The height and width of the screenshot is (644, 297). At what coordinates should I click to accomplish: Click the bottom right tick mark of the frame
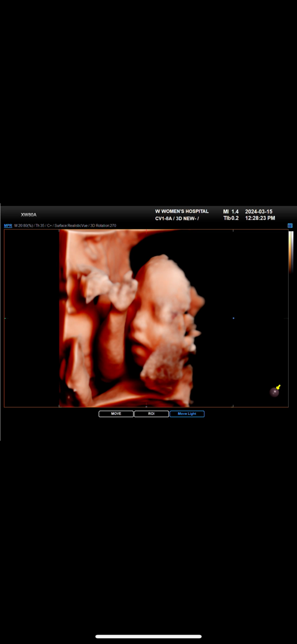click(x=233, y=406)
